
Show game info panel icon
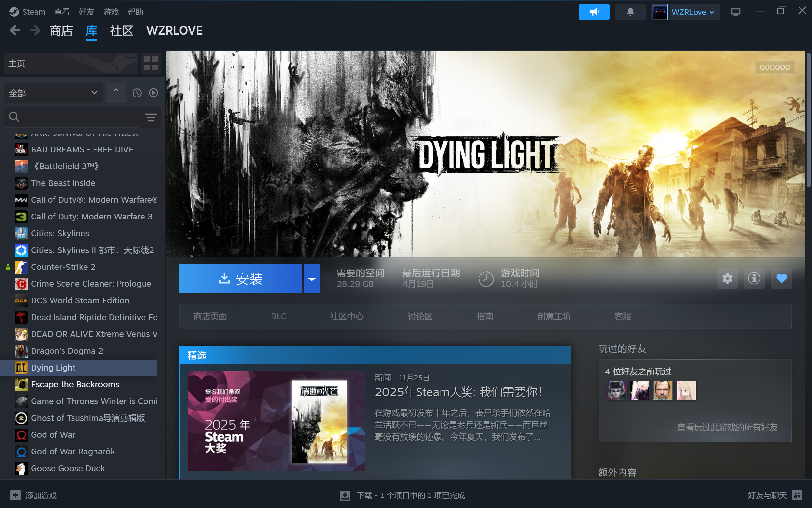[x=754, y=279]
